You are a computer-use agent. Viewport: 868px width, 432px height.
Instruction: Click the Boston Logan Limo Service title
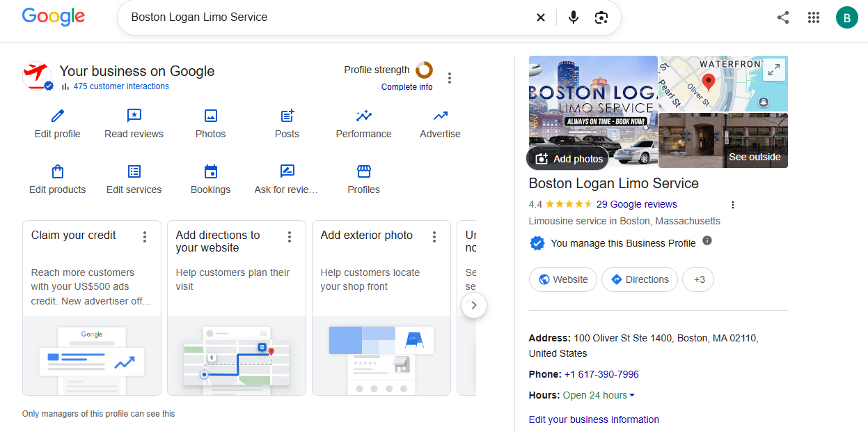[x=614, y=183]
